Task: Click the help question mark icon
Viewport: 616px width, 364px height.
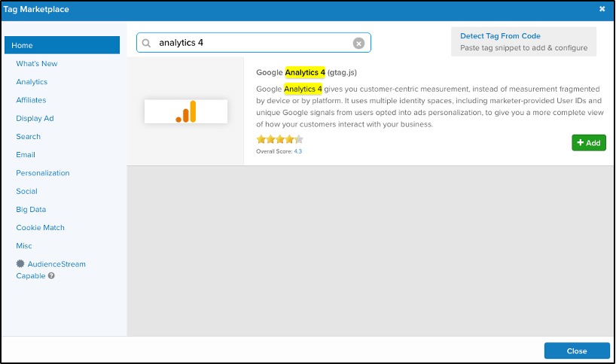Action: click(51, 276)
